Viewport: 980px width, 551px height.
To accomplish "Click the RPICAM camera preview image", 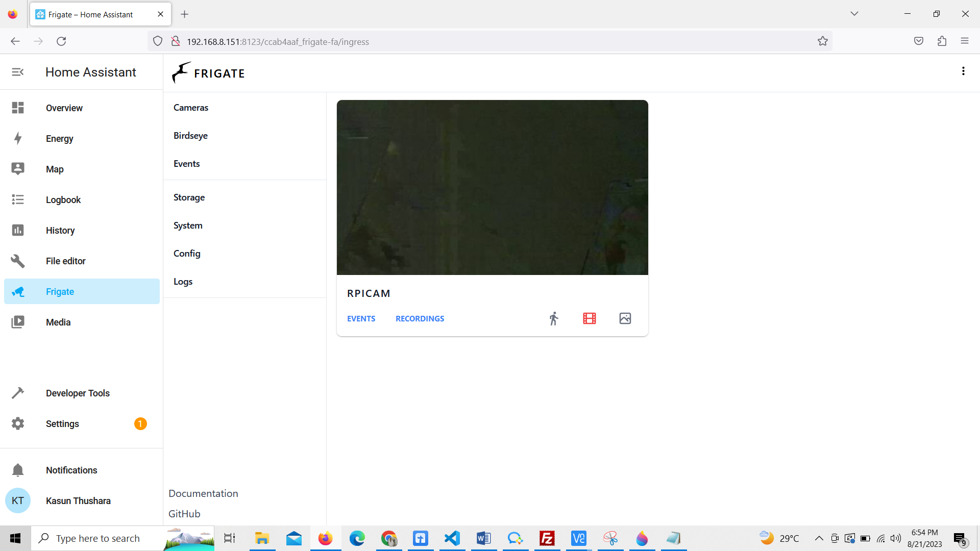I will click(492, 187).
